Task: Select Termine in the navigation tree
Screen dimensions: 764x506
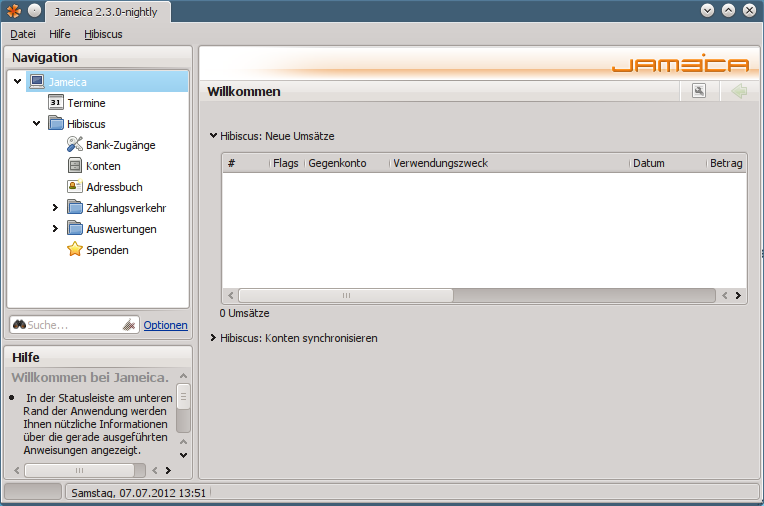Action: click(x=86, y=103)
